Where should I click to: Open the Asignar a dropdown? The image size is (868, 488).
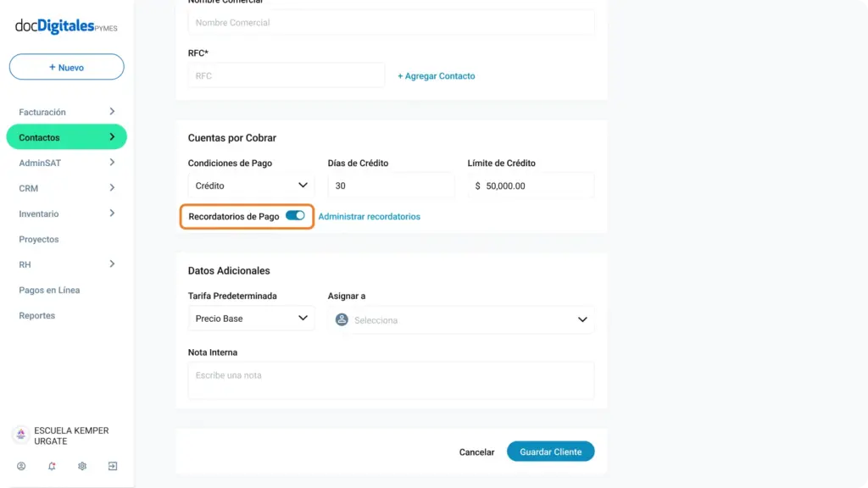click(x=460, y=319)
